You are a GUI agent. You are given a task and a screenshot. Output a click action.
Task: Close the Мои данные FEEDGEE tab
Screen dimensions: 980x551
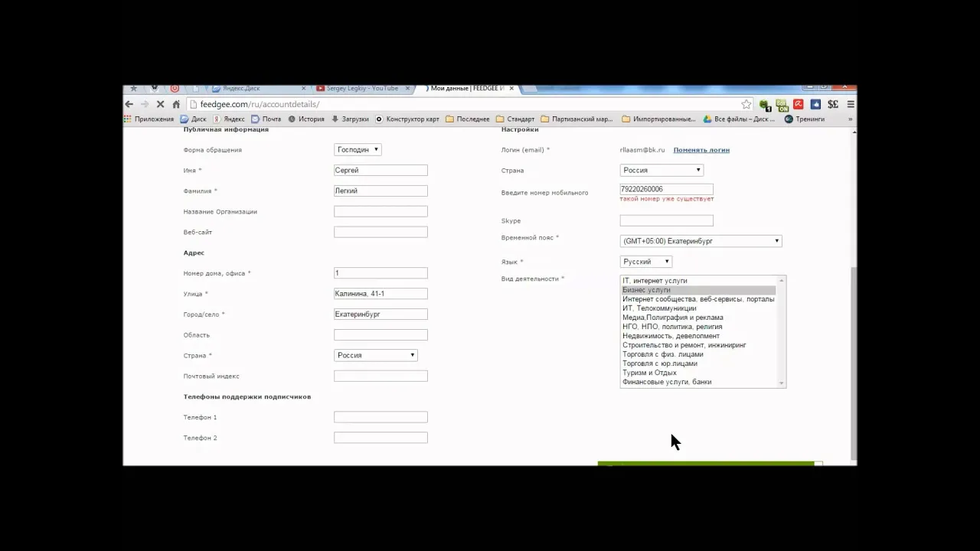point(511,89)
